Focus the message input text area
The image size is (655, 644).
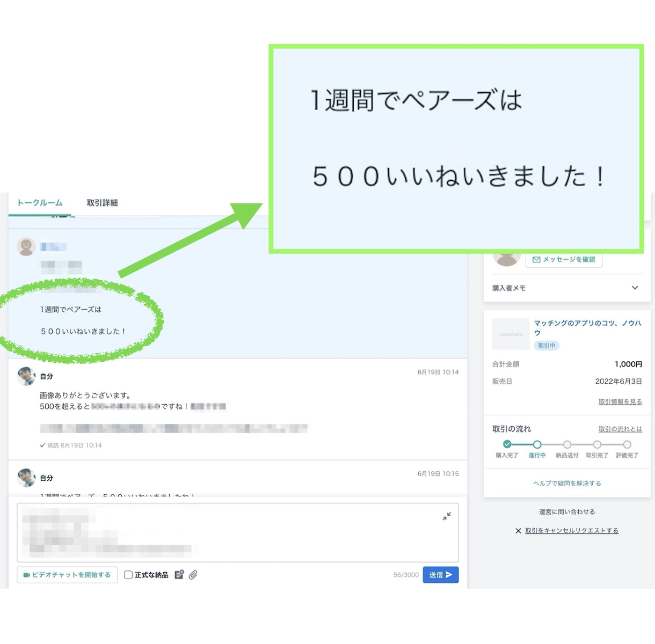[238, 532]
